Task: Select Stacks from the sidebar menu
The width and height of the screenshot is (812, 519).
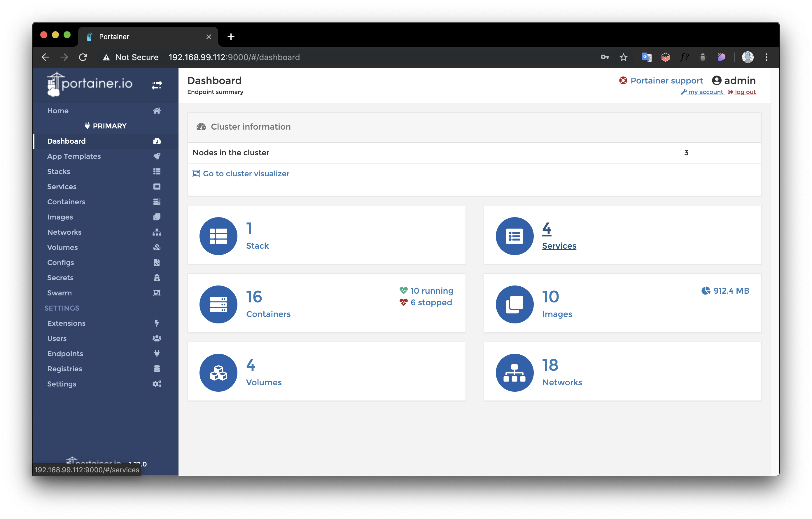Action: 58,171
